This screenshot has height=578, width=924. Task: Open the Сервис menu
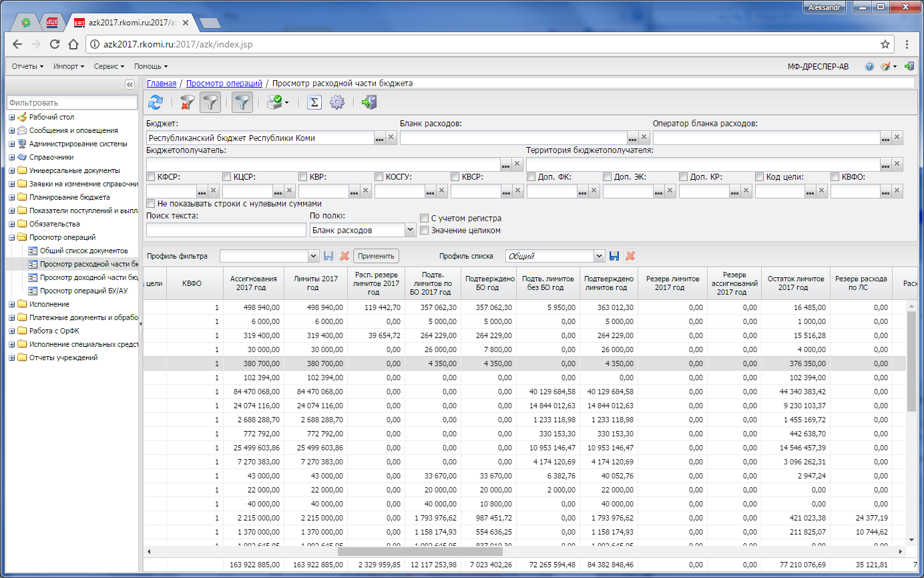pyautogui.click(x=109, y=66)
